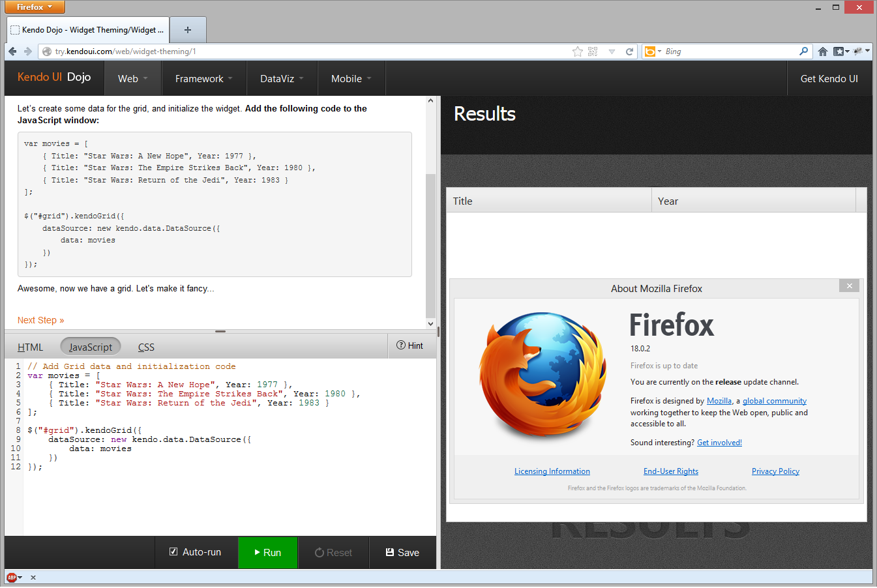
Task: Open the add-on dropdown arrow at toolbar end
Action: 867,51
